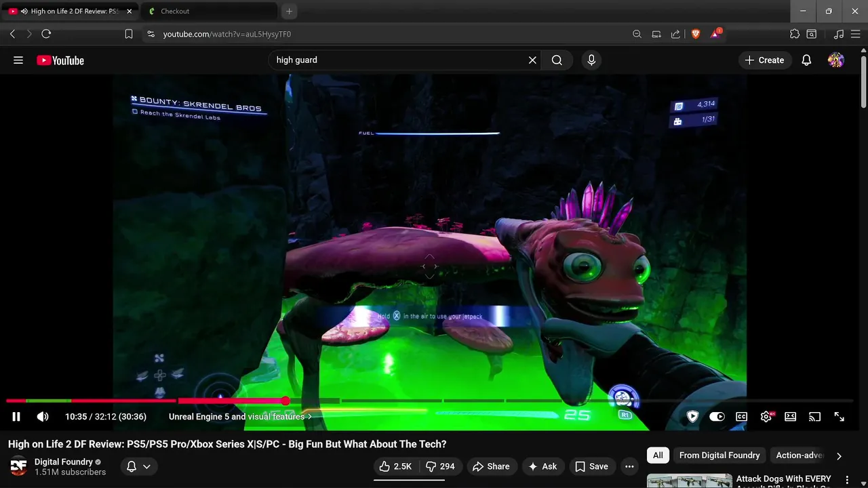Open the Digital Foundry channel avatar
Screen dimensions: 868x488
[18, 466]
